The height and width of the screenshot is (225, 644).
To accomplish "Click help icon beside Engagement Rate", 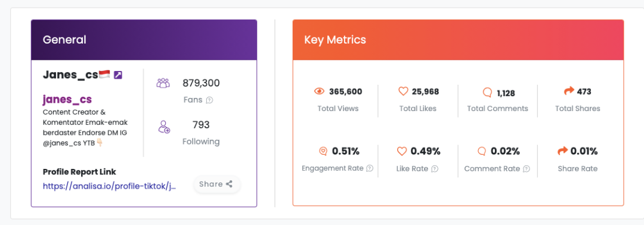I will point(370,168).
